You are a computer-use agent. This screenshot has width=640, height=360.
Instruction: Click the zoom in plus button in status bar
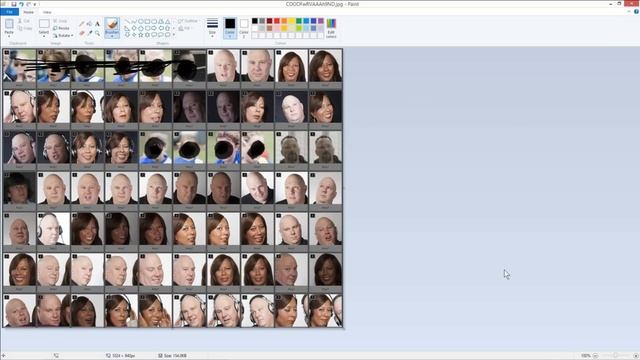pyautogui.click(x=636, y=356)
